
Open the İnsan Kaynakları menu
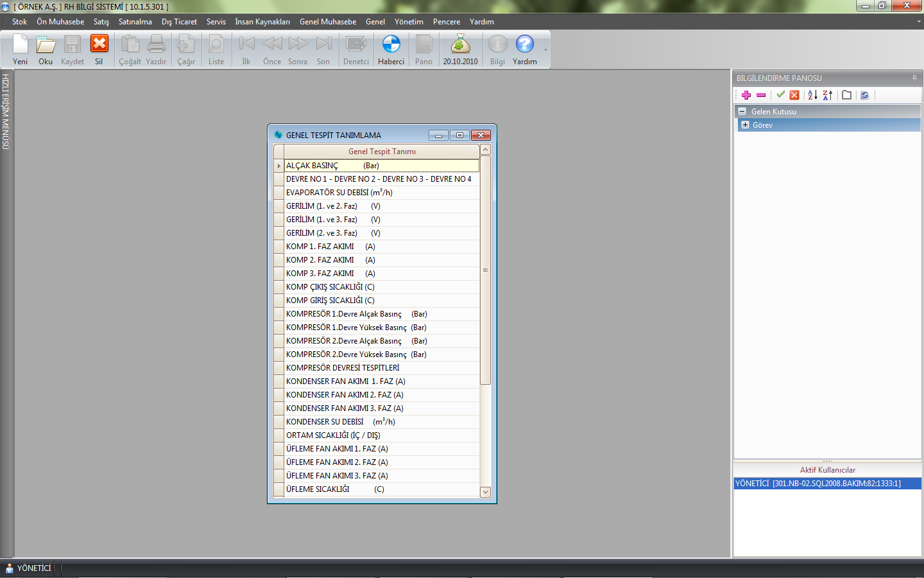pyautogui.click(x=262, y=22)
